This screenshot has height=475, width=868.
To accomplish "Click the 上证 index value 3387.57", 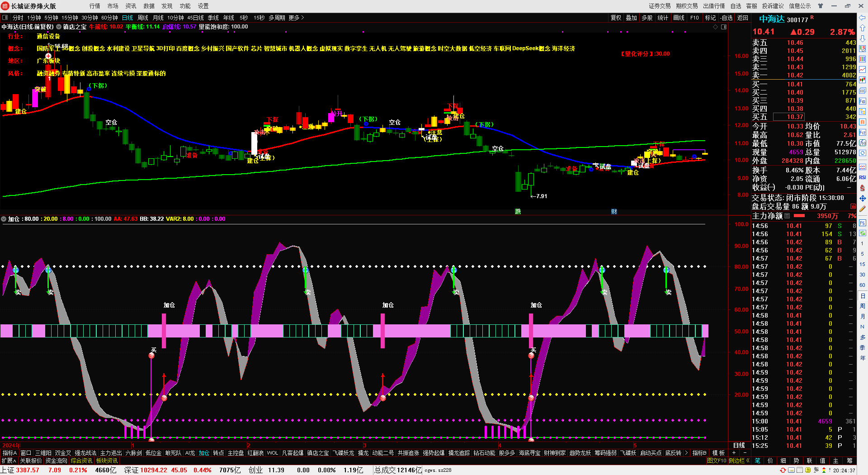I will tap(28, 470).
